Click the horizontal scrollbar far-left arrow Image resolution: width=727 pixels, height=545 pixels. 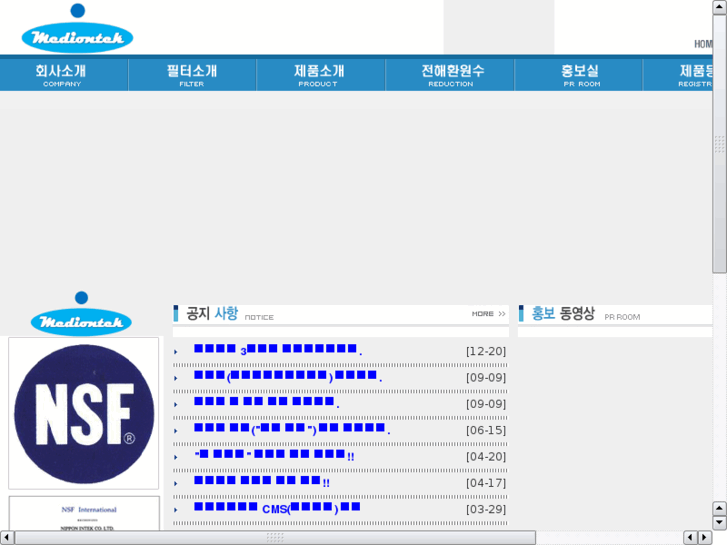7,538
